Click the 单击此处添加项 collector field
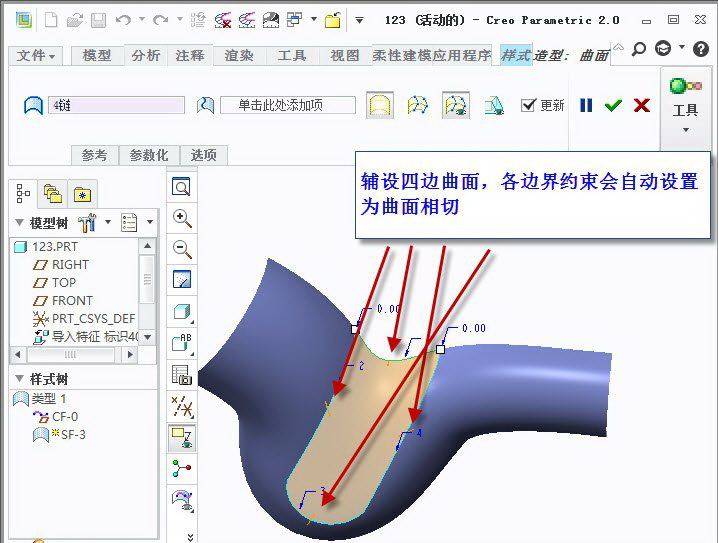 (288, 105)
